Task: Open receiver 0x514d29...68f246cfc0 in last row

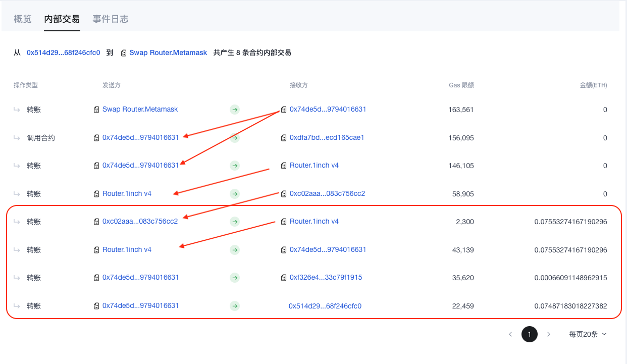Action: pos(325,306)
